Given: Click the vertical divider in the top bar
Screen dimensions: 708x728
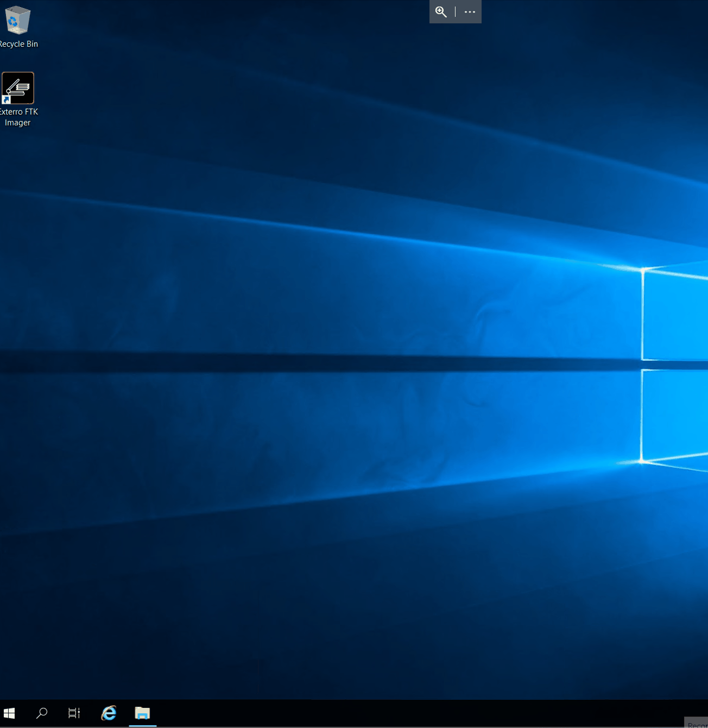Looking at the screenshot, I should (456, 12).
